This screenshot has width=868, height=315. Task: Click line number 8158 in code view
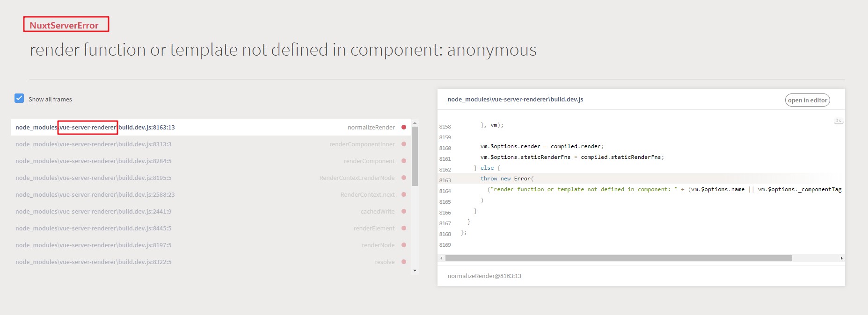pos(445,127)
